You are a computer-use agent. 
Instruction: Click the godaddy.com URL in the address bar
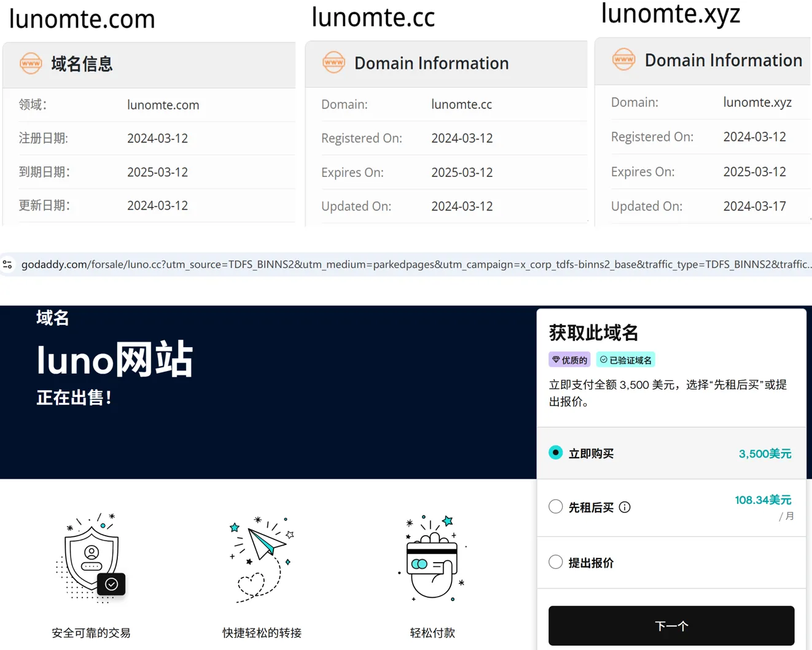pyautogui.click(x=416, y=264)
